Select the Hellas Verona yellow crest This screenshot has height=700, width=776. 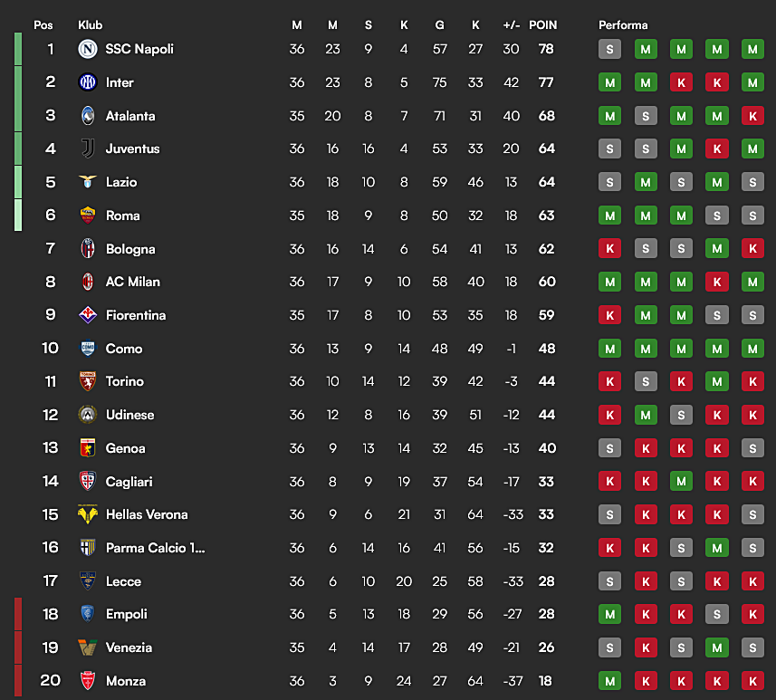(x=88, y=514)
